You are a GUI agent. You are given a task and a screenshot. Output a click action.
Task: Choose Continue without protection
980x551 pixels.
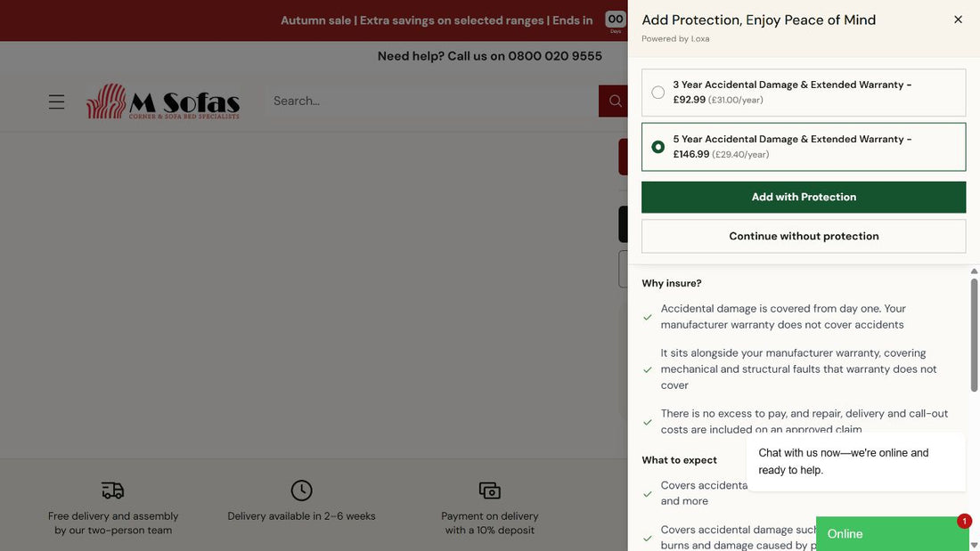[803, 236]
